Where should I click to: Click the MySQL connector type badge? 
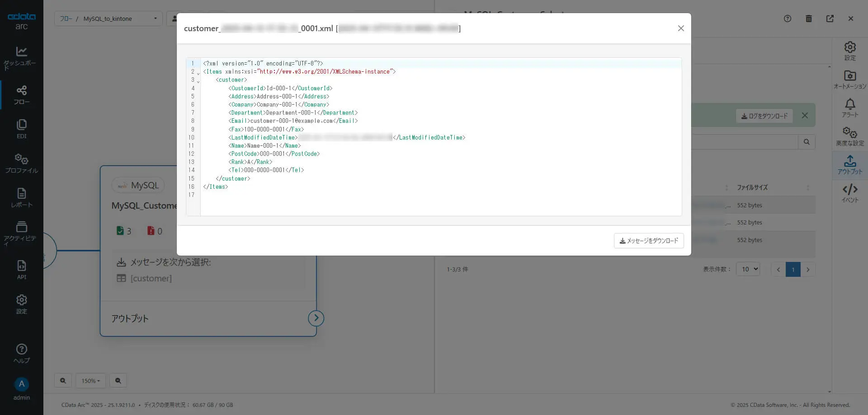(138, 185)
